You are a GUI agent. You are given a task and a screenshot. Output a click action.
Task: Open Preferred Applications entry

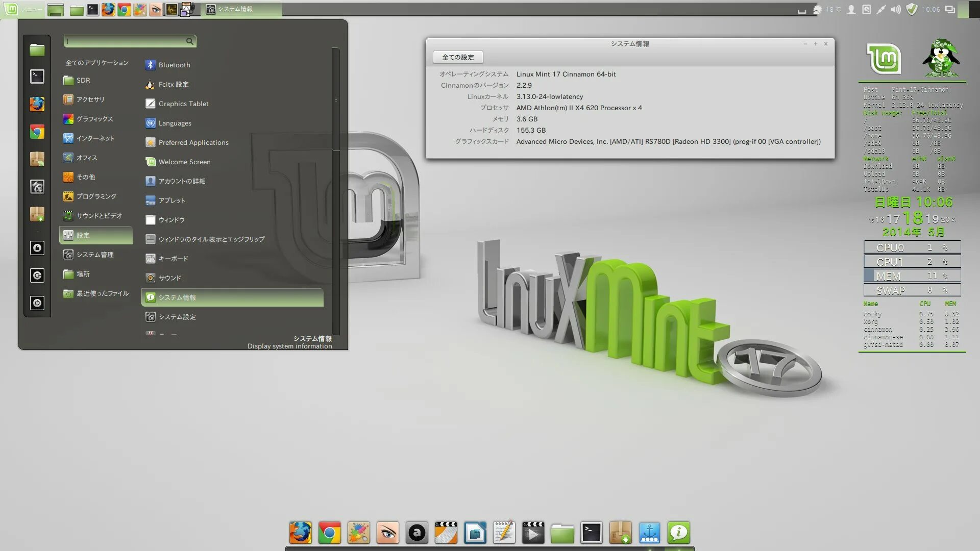[193, 142]
